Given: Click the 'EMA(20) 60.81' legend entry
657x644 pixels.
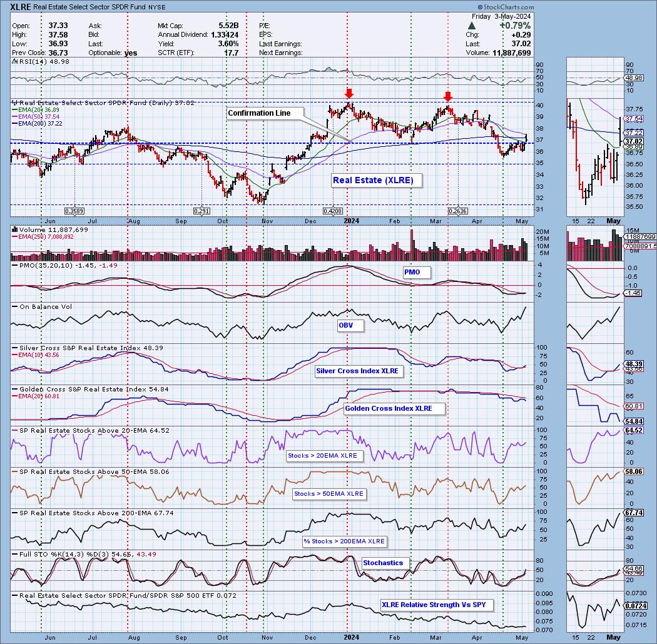Looking at the screenshot, I should click(35, 396).
